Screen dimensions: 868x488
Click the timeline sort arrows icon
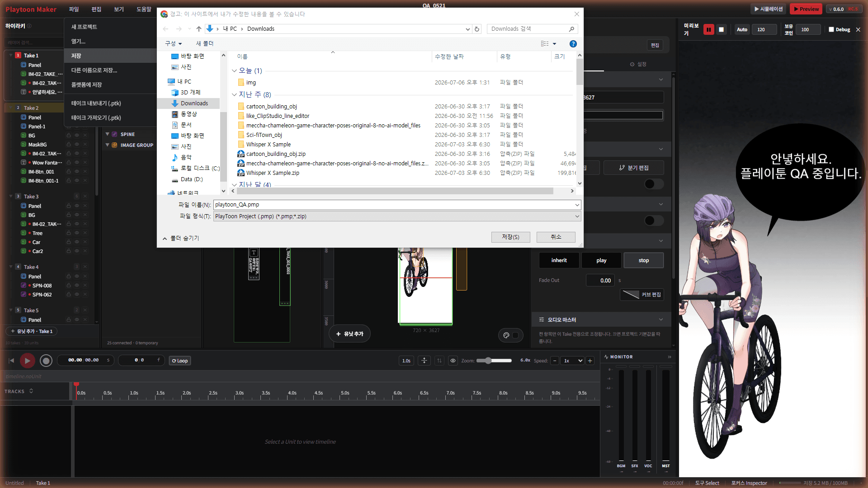[439, 361]
